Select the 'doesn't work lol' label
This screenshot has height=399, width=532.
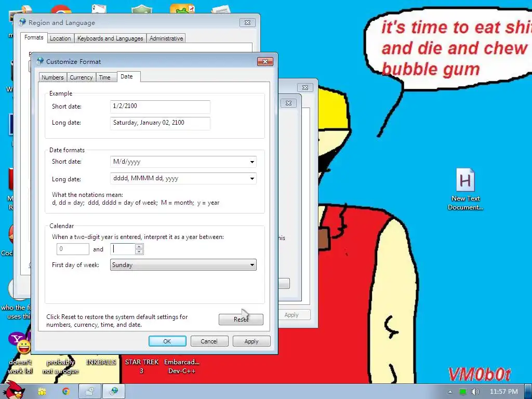click(x=20, y=366)
